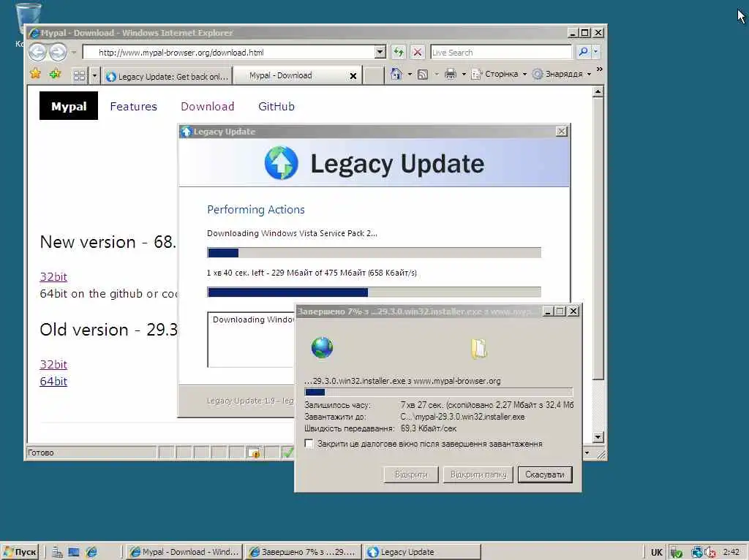This screenshot has height=560, width=749.
Task: Download old version 29.3 32bit link
Action: (x=53, y=364)
